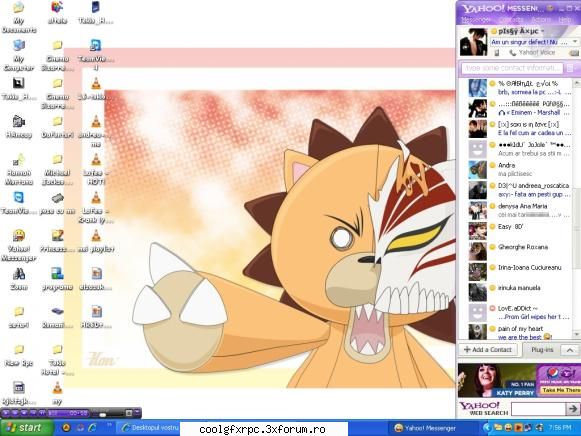Select the 'poze cu ms' desktop icon

57,203
